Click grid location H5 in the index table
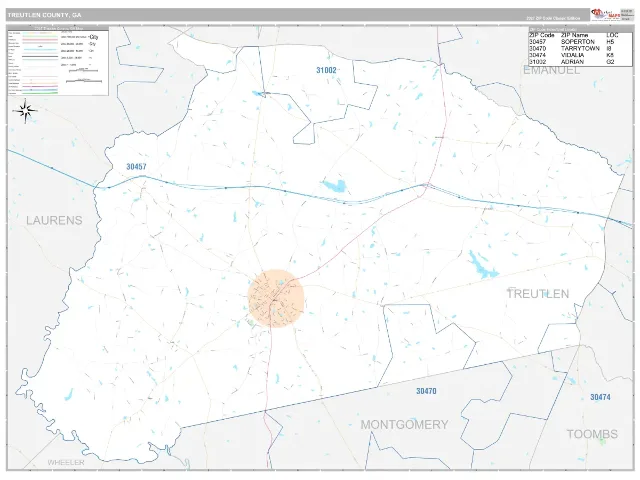Screen dimensions: 640x480 (x=610, y=42)
